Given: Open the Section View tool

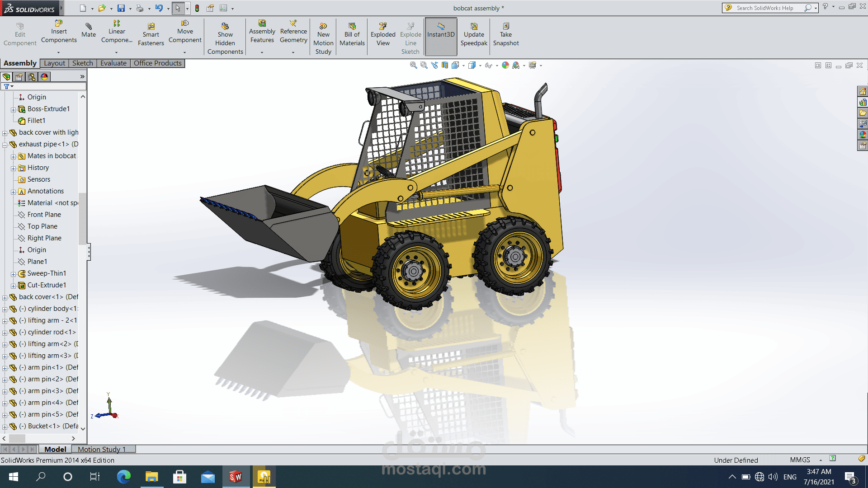Looking at the screenshot, I should [x=445, y=65].
